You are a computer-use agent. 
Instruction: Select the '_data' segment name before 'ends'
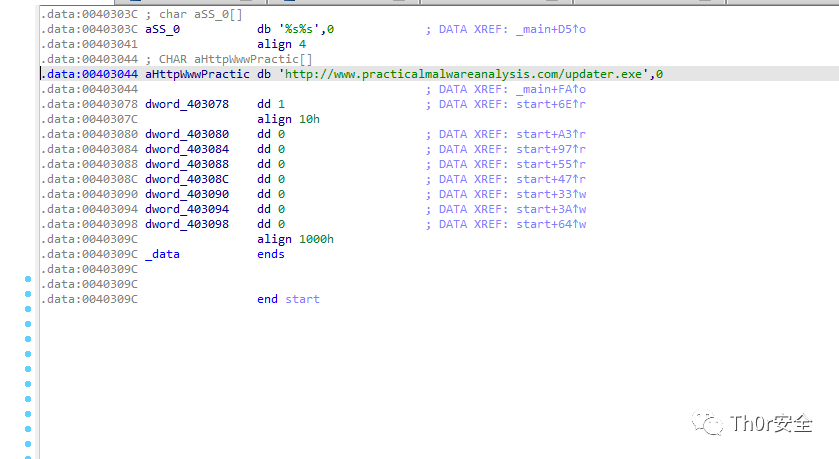click(x=162, y=254)
